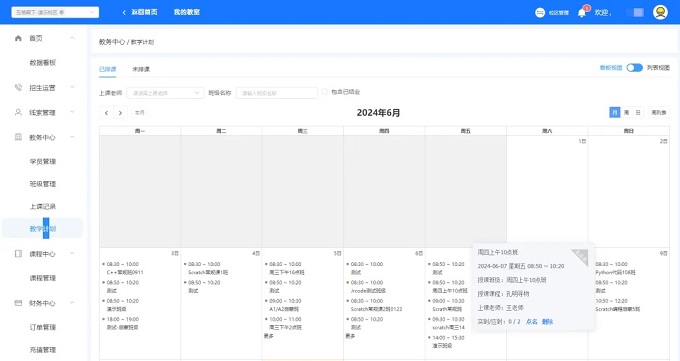Viewport: 680px width, 361px height.
Task: Click the 首页 home icon in sidebar
Action: [18, 38]
